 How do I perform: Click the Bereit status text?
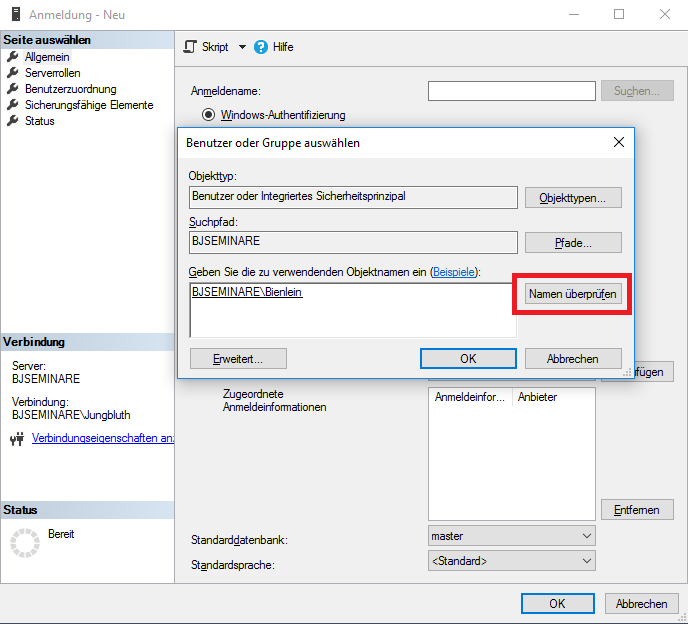click(61, 534)
